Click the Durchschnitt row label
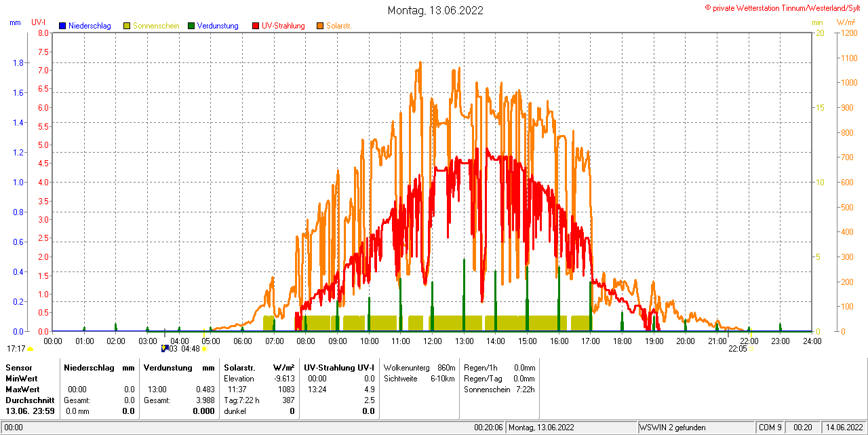The height and width of the screenshot is (435, 868). pos(30,400)
